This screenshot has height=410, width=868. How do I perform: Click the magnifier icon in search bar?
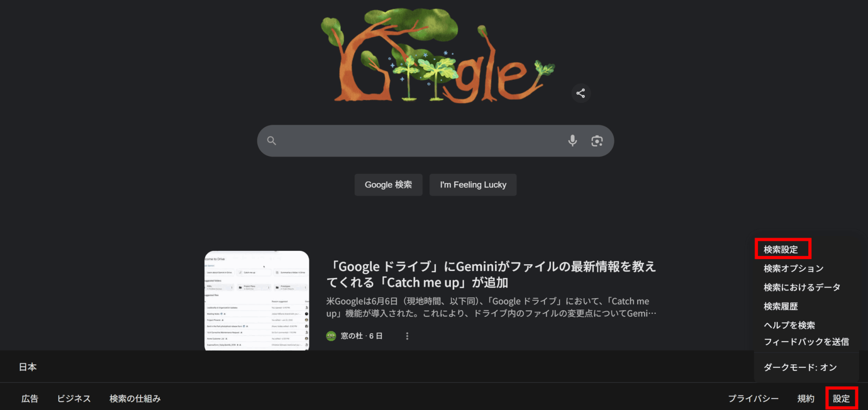(x=272, y=141)
